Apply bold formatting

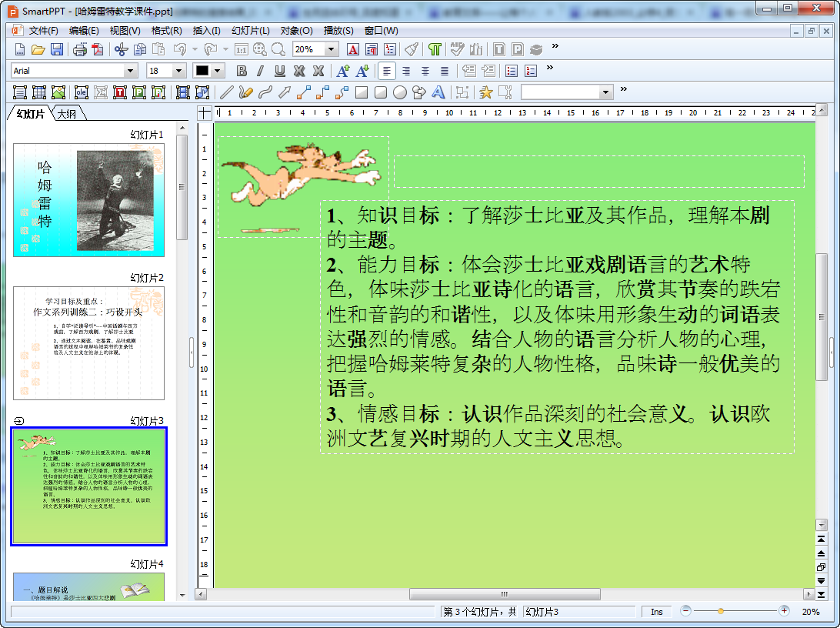pos(242,71)
